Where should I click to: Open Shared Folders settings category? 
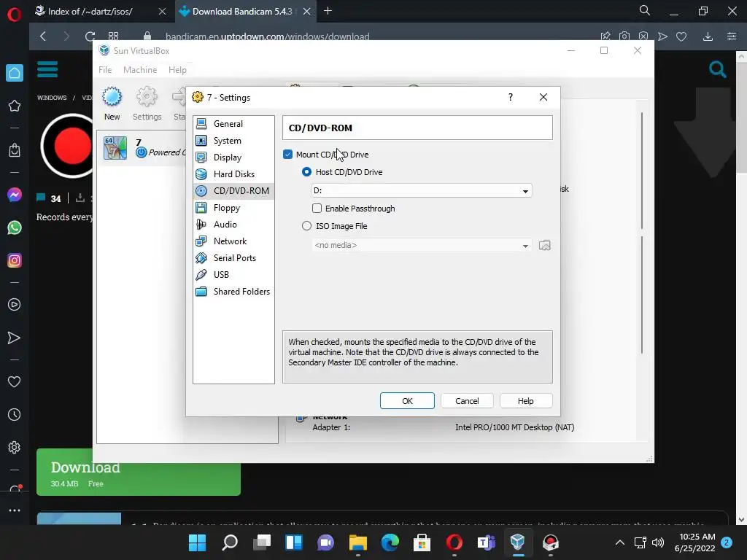point(233,292)
